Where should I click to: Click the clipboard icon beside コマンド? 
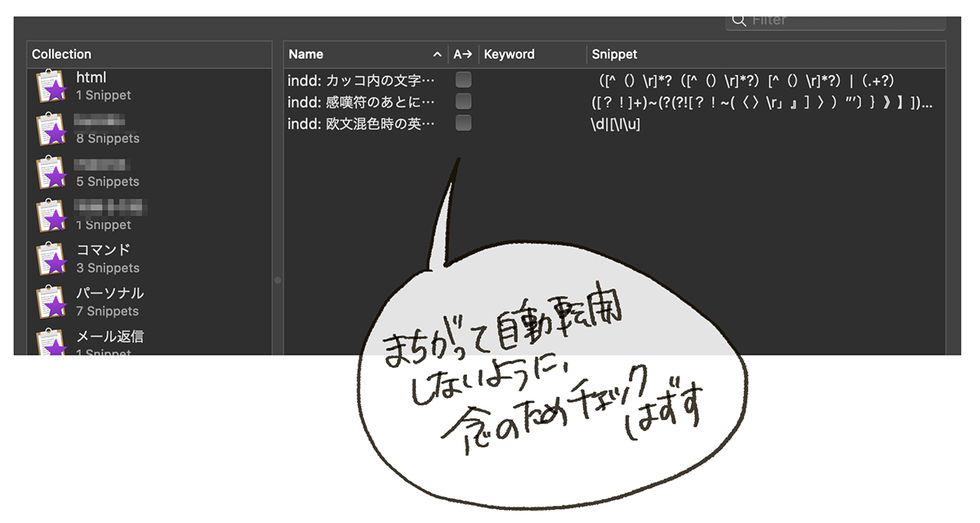click(x=51, y=258)
